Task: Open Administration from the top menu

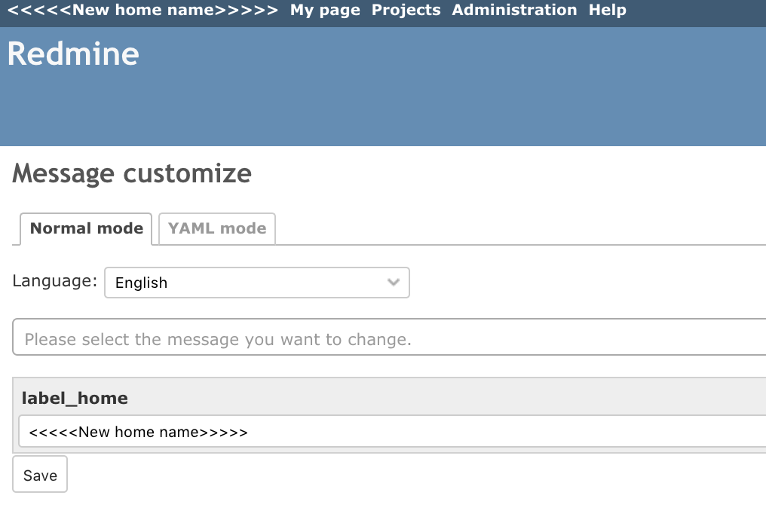Action: tap(514, 10)
